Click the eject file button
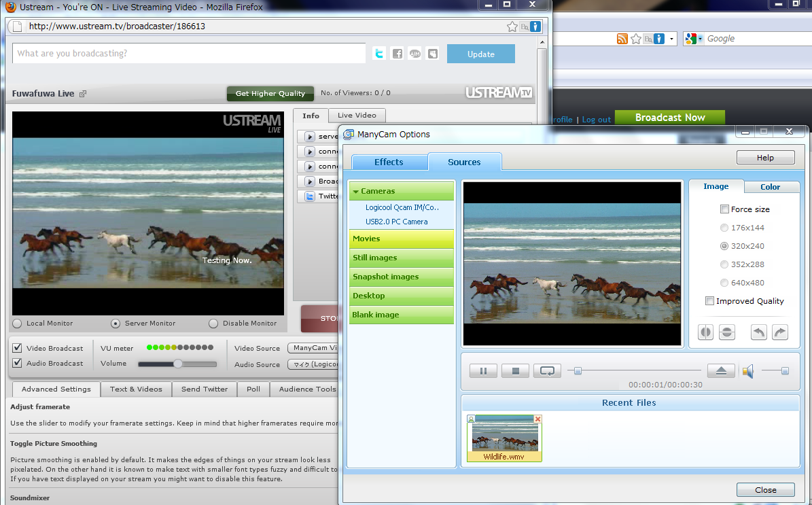Viewport: 812px width, 505px height. coord(721,371)
